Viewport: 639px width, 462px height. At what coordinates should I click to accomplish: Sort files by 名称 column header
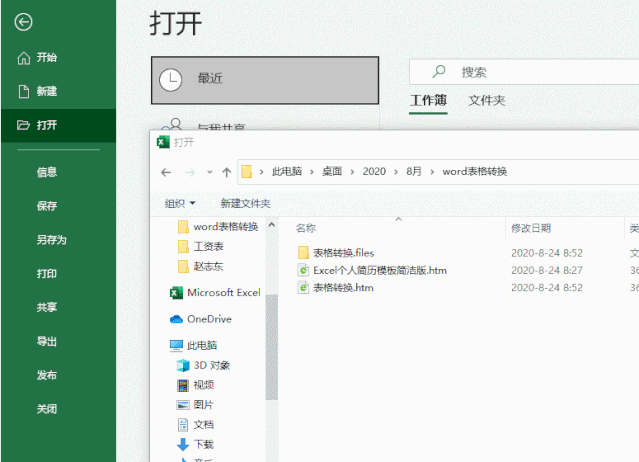306,228
